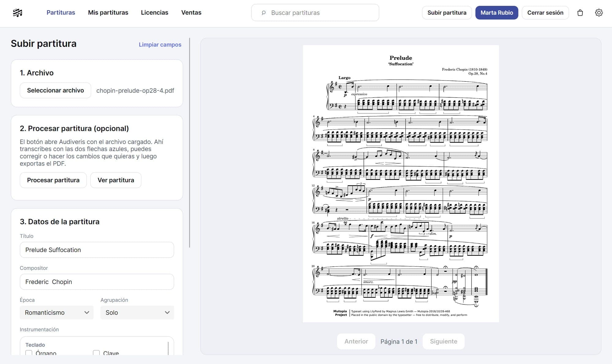The height and width of the screenshot is (364, 612).
Task: Open the Marta Rubio profile button
Action: tap(497, 13)
